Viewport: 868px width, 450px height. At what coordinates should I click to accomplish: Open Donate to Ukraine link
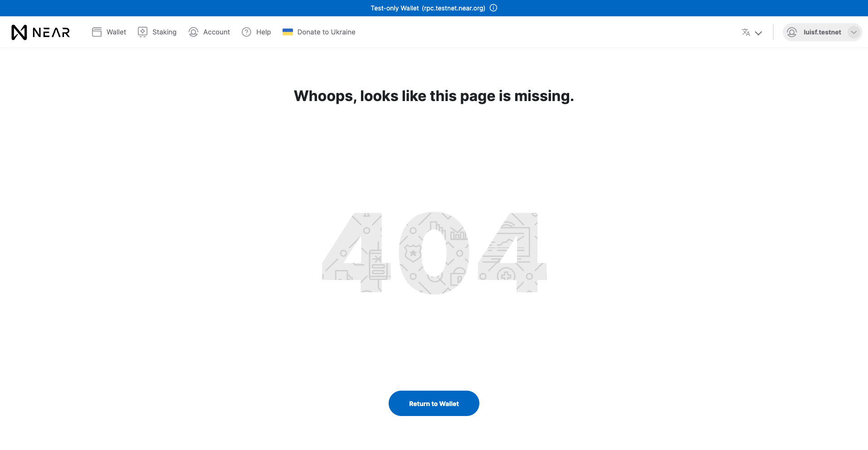click(x=326, y=32)
